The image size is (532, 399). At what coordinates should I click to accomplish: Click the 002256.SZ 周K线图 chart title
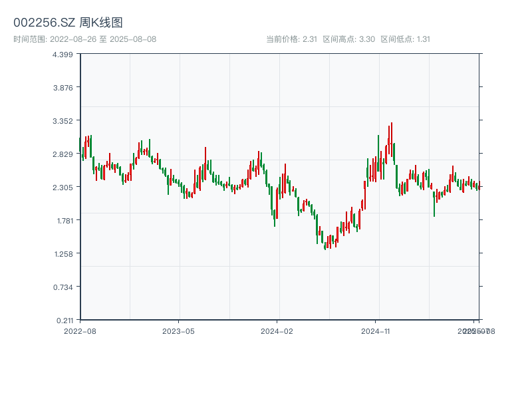tap(68, 23)
